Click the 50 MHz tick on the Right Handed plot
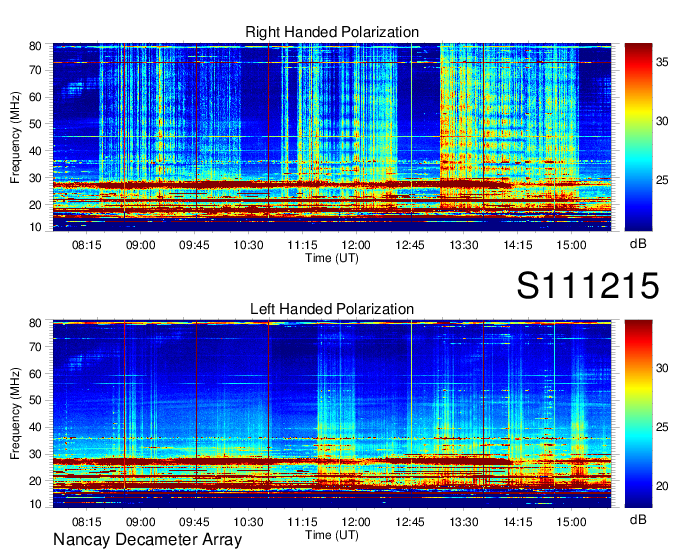The width and height of the screenshot is (680, 552). click(35, 124)
